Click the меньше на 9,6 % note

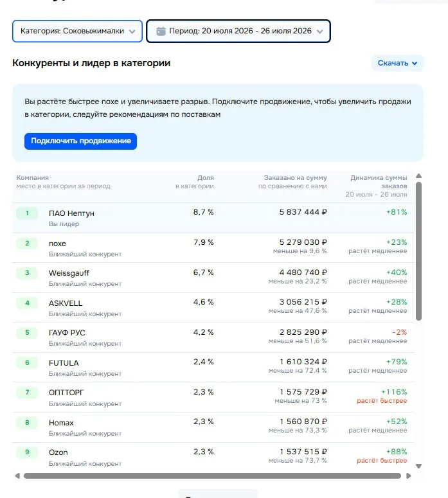tap(300, 251)
